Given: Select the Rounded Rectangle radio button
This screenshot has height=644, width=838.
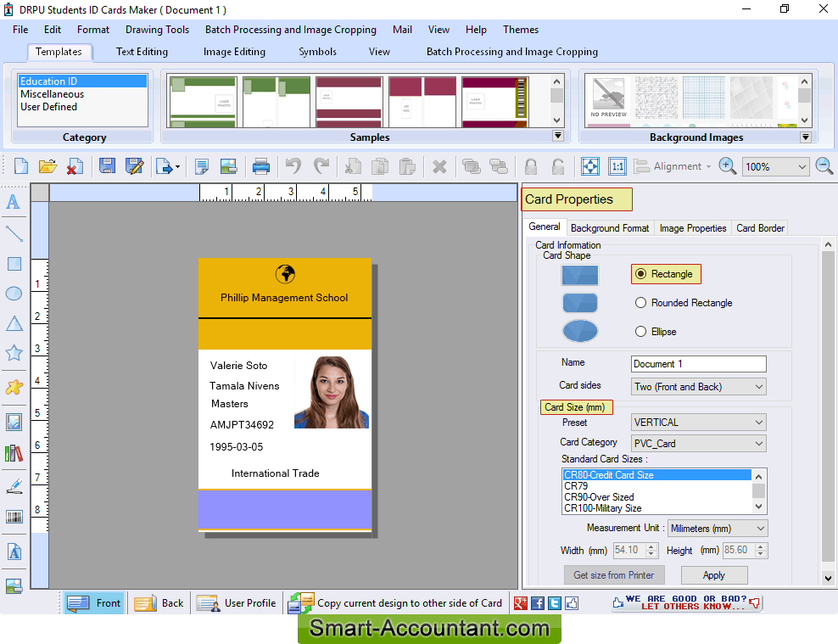Looking at the screenshot, I should (640, 303).
